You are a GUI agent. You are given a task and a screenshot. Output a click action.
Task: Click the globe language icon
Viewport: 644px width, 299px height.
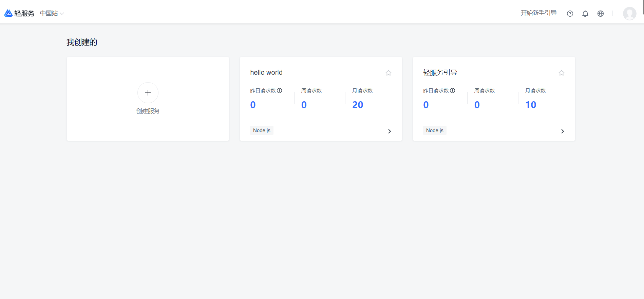[x=601, y=14]
